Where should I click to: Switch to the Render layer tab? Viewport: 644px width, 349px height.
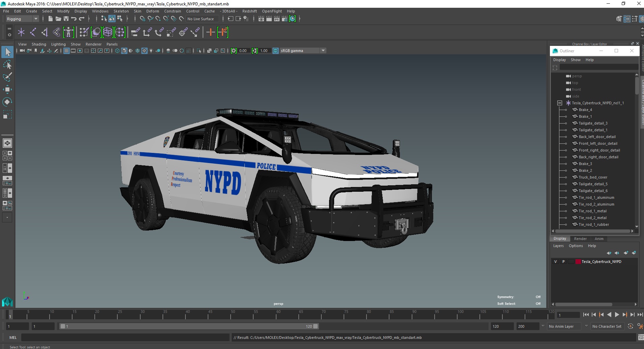pos(580,239)
